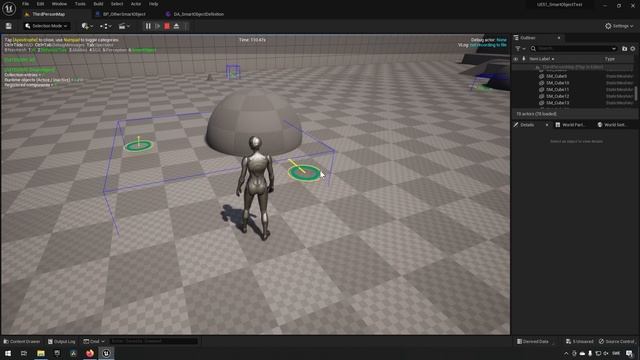
Task: Switch to the World Partition tab
Action: click(571, 125)
